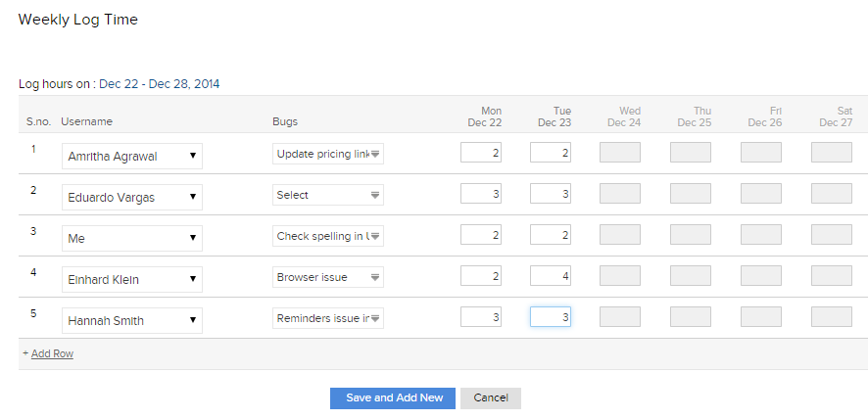This screenshot has height=420, width=868.
Task: Open 'Browser issue' bug dropdown
Action: tap(328, 277)
